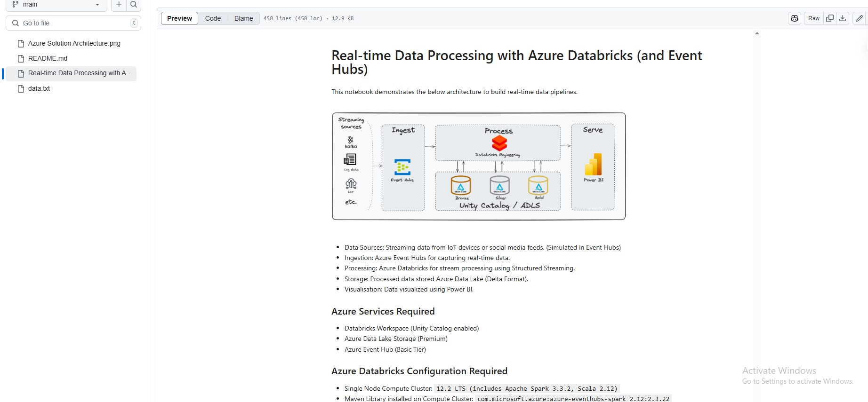Open Azure Solution Architecture.png file
This screenshot has height=402, width=868.
(74, 43)
